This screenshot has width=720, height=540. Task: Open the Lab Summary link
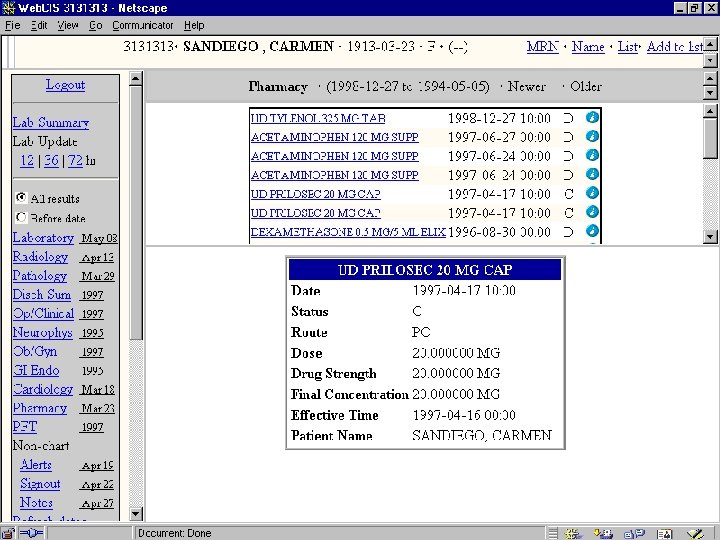[x=51, y=123]
